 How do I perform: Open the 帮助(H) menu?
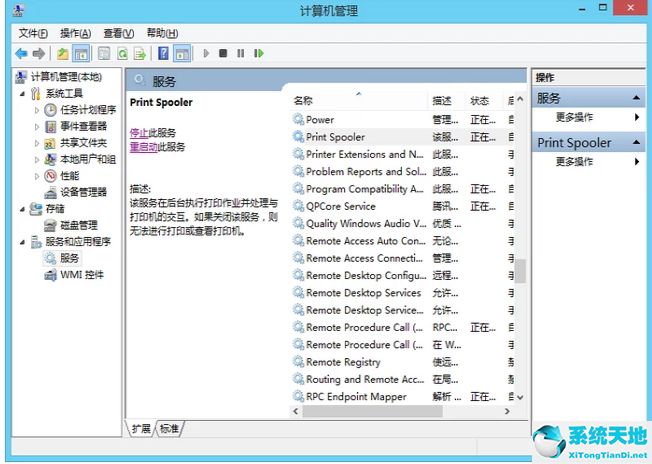click(x=162, y=33)
